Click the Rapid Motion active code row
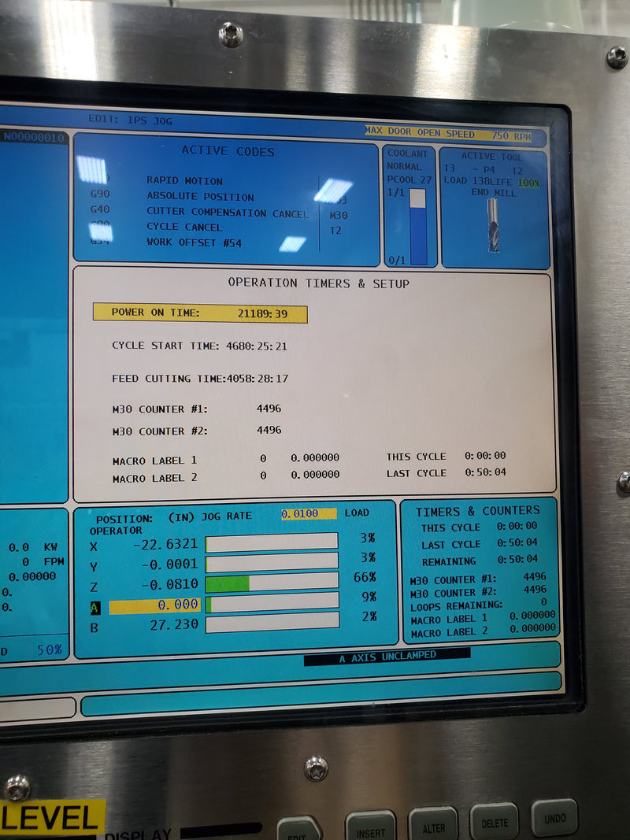Viewport: 630px width, 840px height. pos(184,181)
